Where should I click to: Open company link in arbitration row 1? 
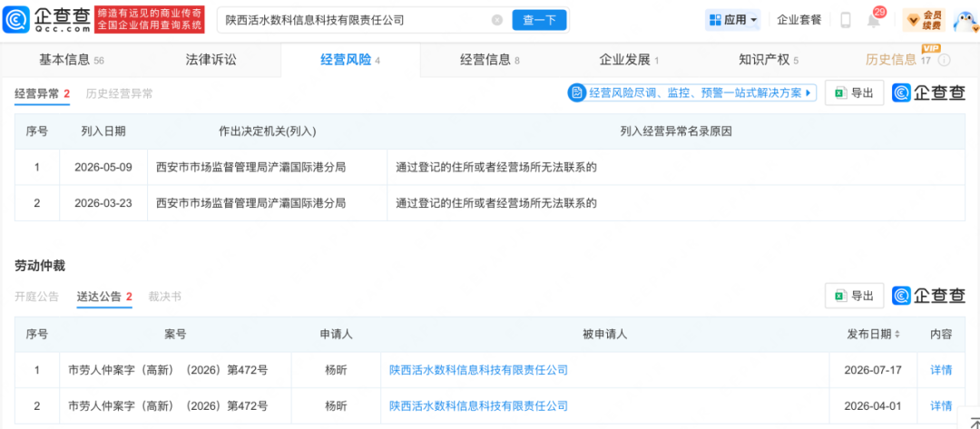coord(479,370)
